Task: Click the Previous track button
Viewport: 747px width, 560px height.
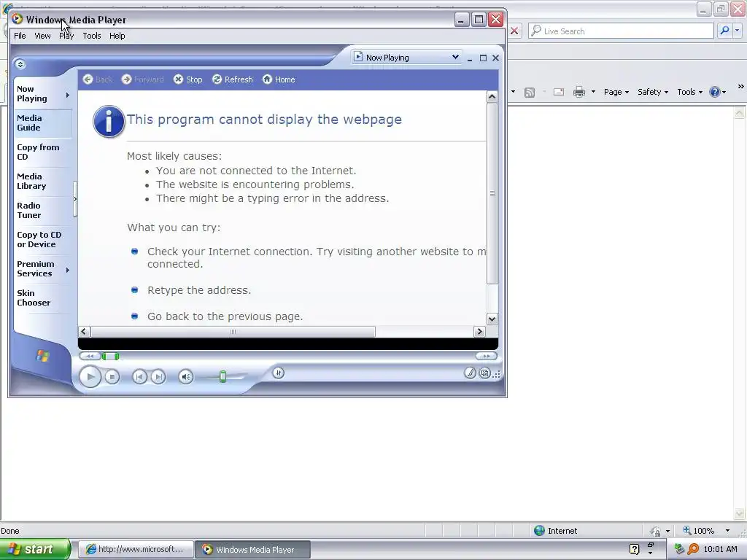Action: pos(139,377)
